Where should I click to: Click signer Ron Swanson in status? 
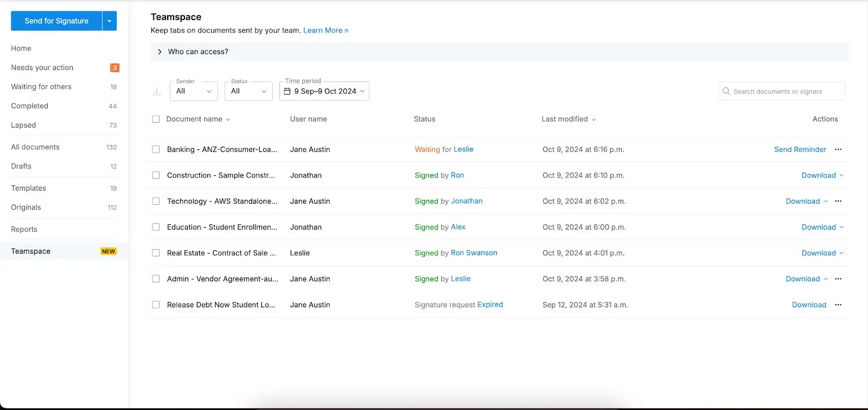tap(474, 253)
